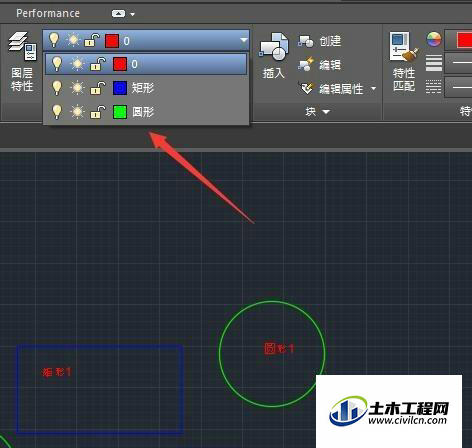
Task: Toggle light bulb in the current layer combo box
Action: [54, 40]
